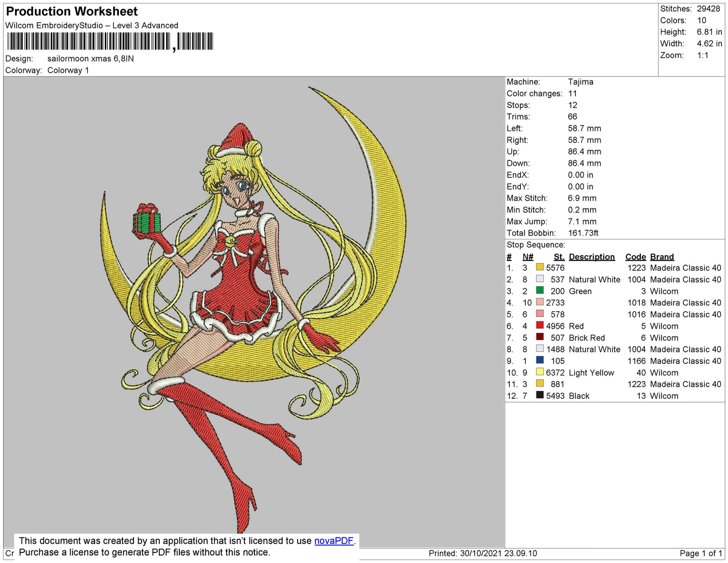The height and width of the screenshot is (563, 728).
Task: Click the Light Yellow color swatch
Action: (540, 372)
